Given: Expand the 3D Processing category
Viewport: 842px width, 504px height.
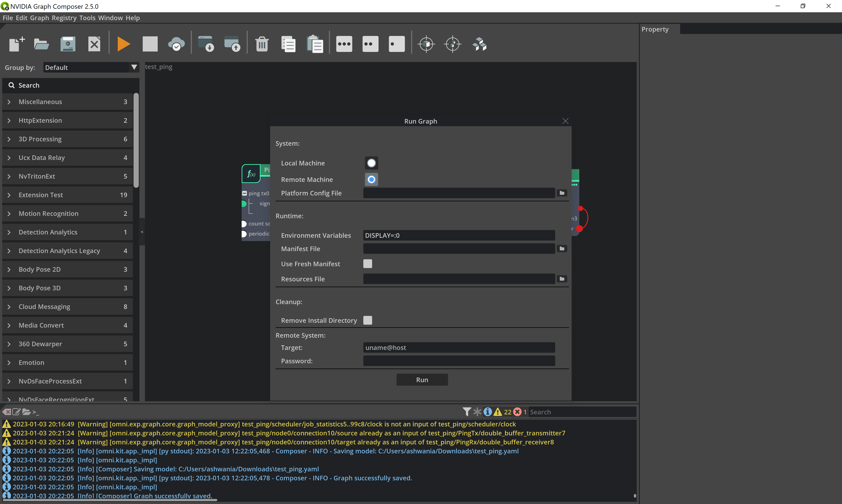Looking at the screenshot, I should click(x=67, y=139).
